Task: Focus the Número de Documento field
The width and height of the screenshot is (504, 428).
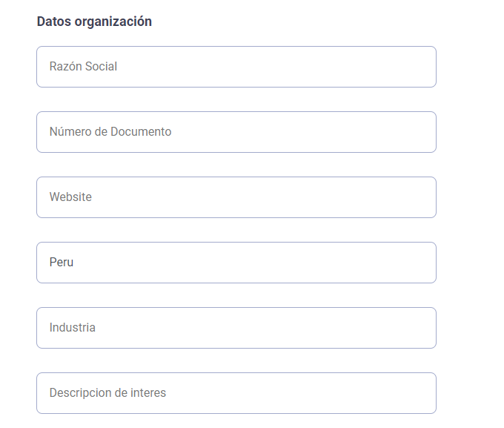Action: [x=236, y=132]
